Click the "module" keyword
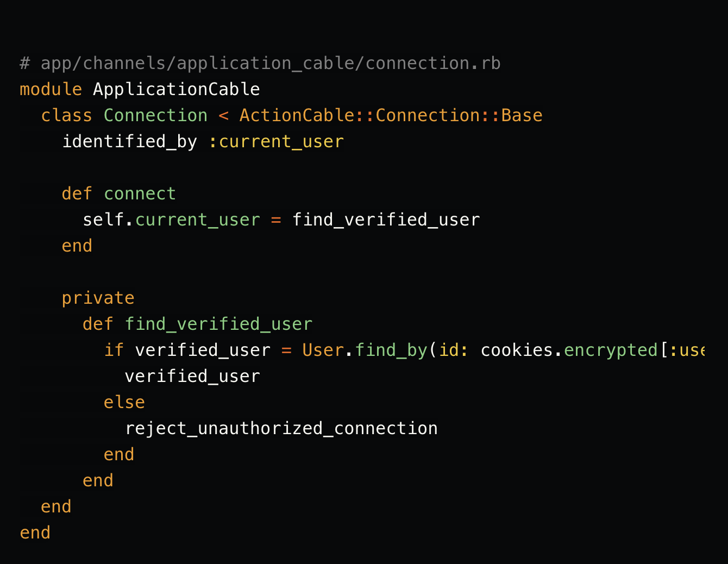The width and height of the screenshot is (728, 564). point(51,89)
